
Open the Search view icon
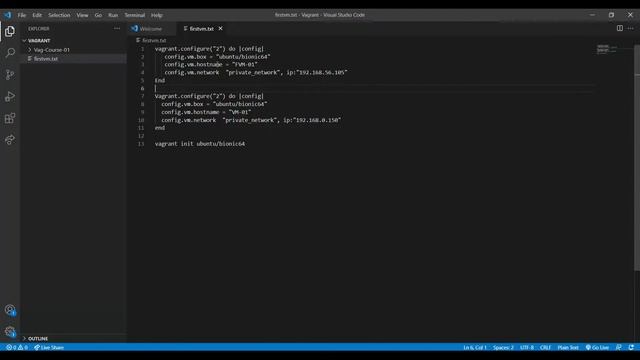(x=10, y=53)
